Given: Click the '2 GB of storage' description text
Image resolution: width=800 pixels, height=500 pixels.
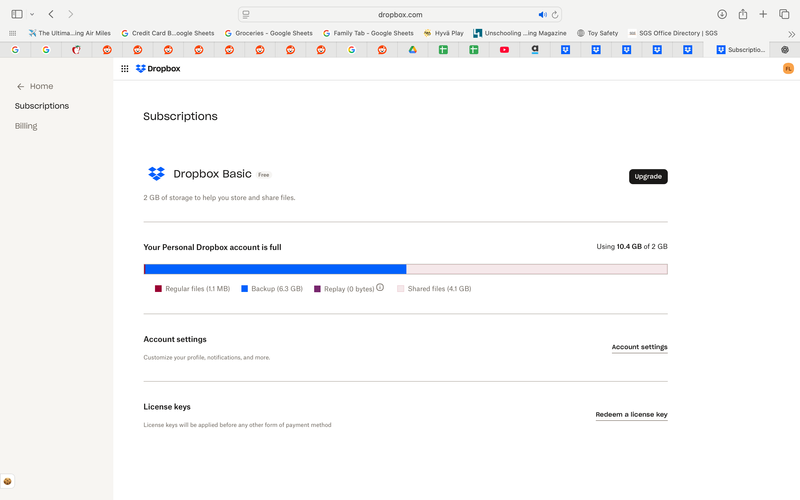Looking at the screenshot, I should (219, 198).
